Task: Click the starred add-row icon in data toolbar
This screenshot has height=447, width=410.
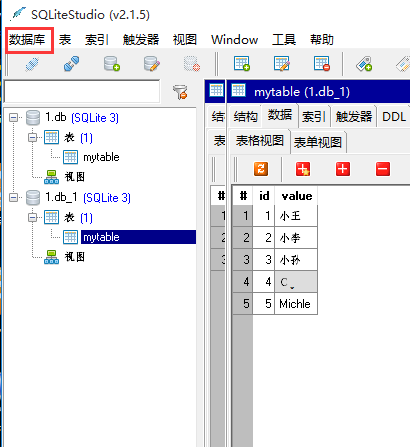Action: [303, 169]
